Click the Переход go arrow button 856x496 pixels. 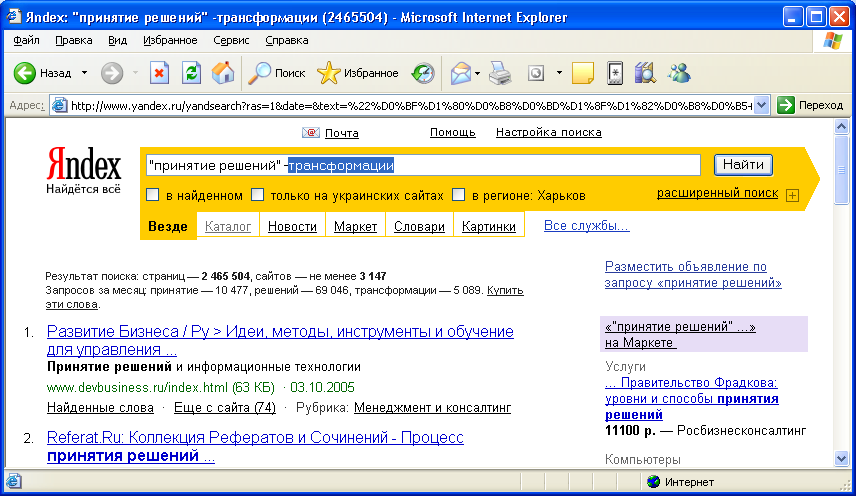811,105
